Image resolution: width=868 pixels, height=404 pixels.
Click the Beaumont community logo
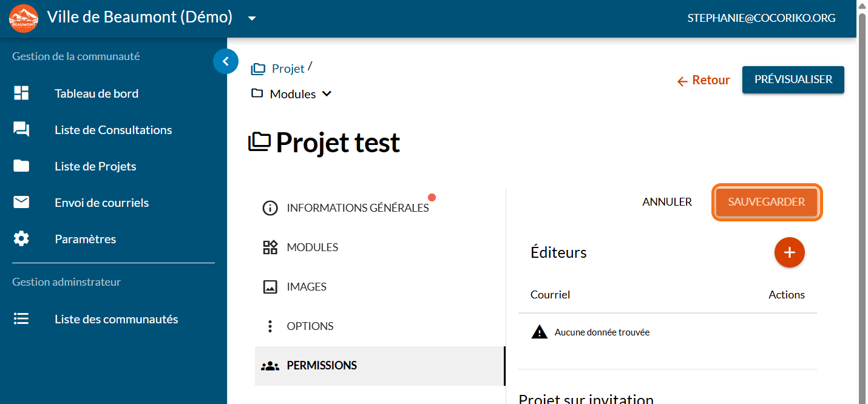coord(24,18)
